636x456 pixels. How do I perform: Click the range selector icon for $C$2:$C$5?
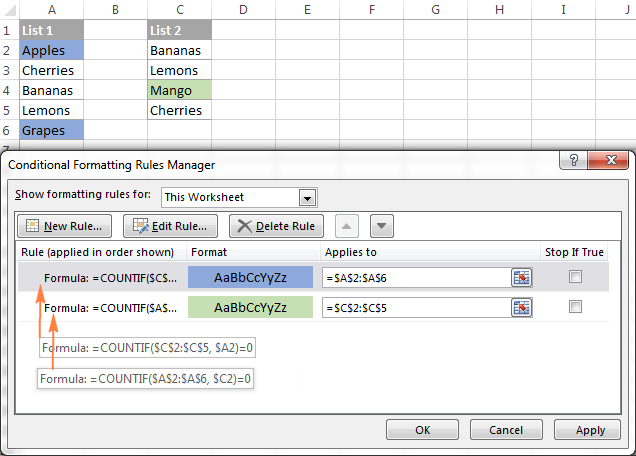[x=521, y=308]
